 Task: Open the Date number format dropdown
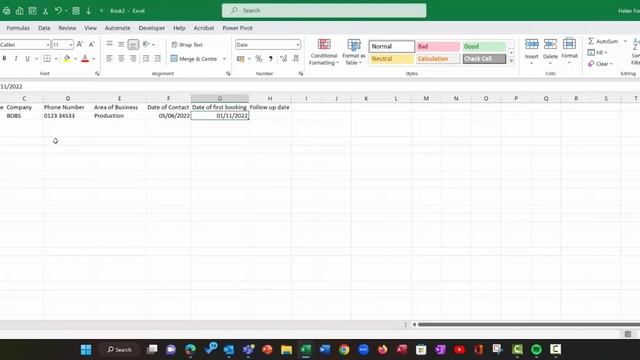298,44
